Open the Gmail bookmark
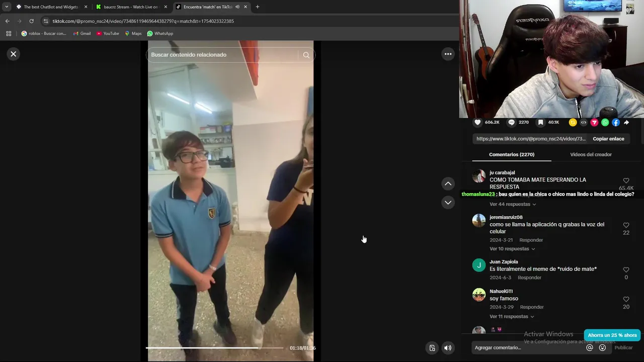Screen dimensions: 644x362 pyautogui.click(x=82, y=34)
